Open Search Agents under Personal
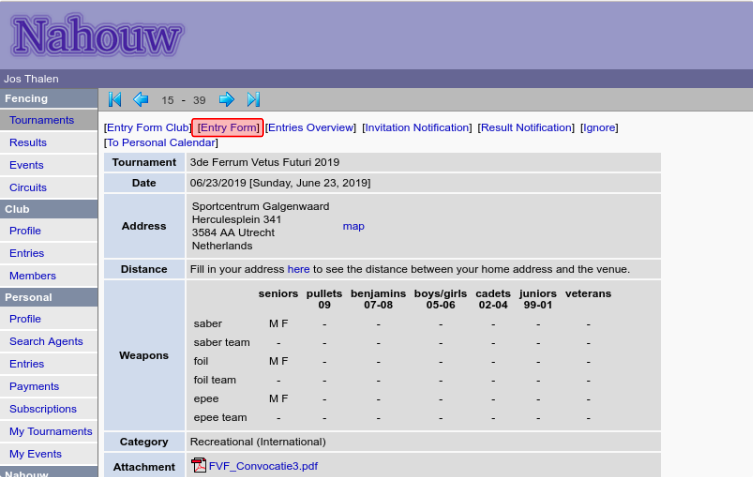 tap(46, 342)
